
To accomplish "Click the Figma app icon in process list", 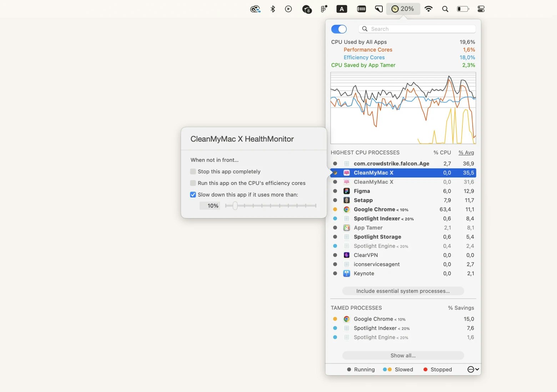I will point(346,191).
